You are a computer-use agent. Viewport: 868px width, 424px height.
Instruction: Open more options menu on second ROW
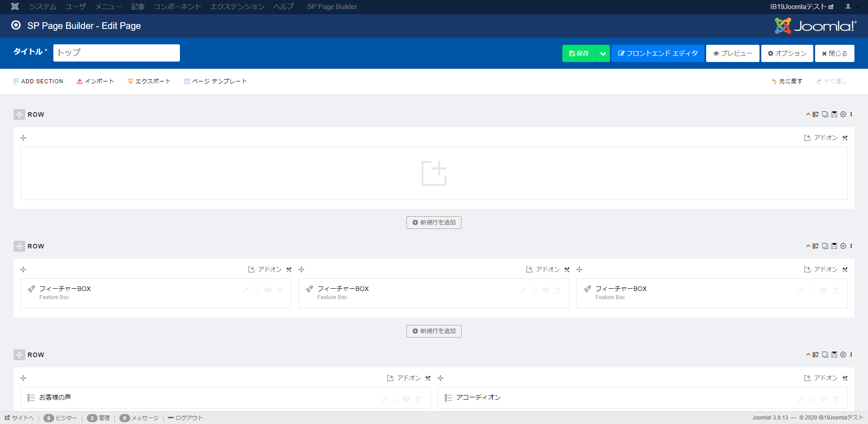point(851,246)
